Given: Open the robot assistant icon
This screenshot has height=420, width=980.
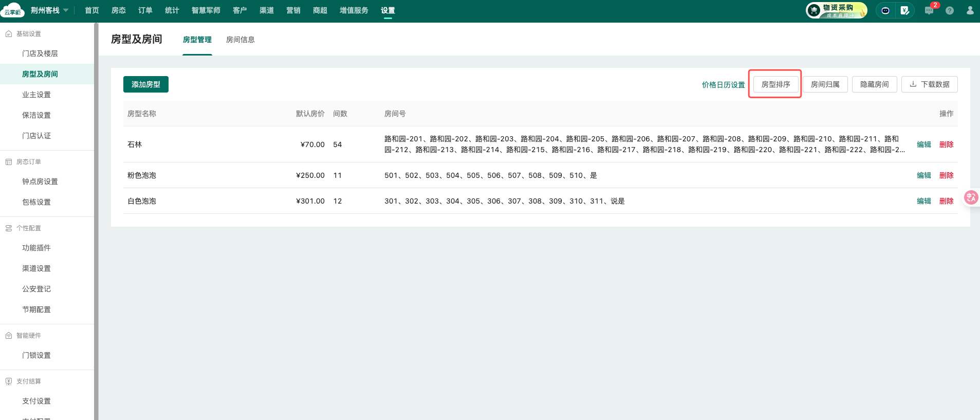Looking at the screenshot, I should 885,10.
